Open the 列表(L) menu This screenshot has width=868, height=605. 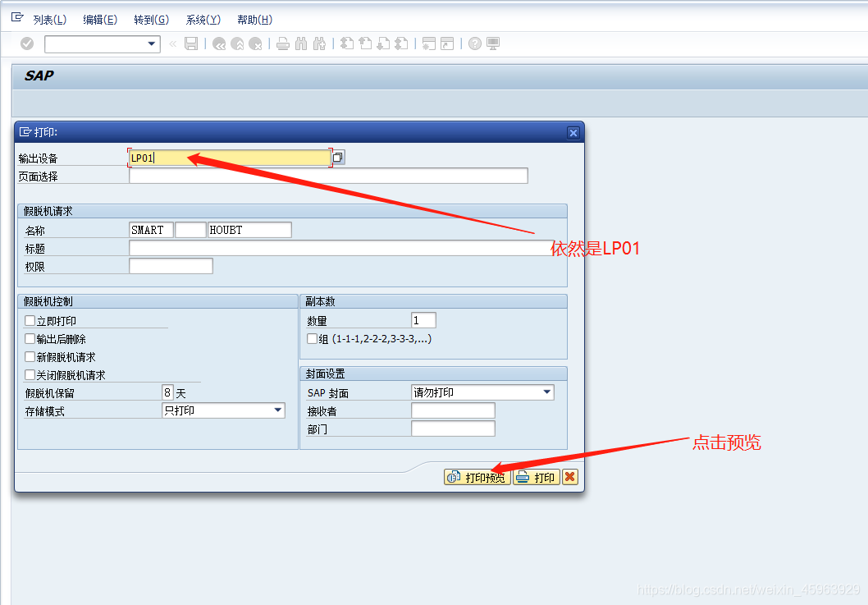(x=49, y=20)
